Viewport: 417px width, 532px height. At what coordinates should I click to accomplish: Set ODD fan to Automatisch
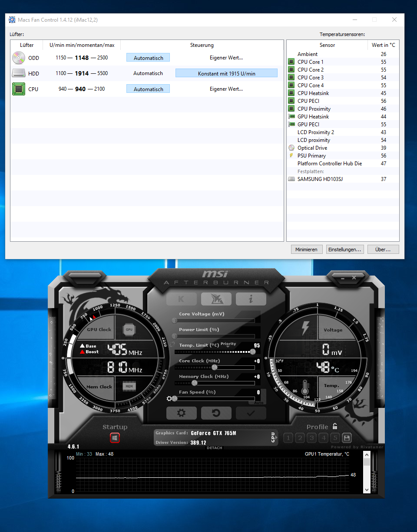pyautogui.click(x=148, y=58)
